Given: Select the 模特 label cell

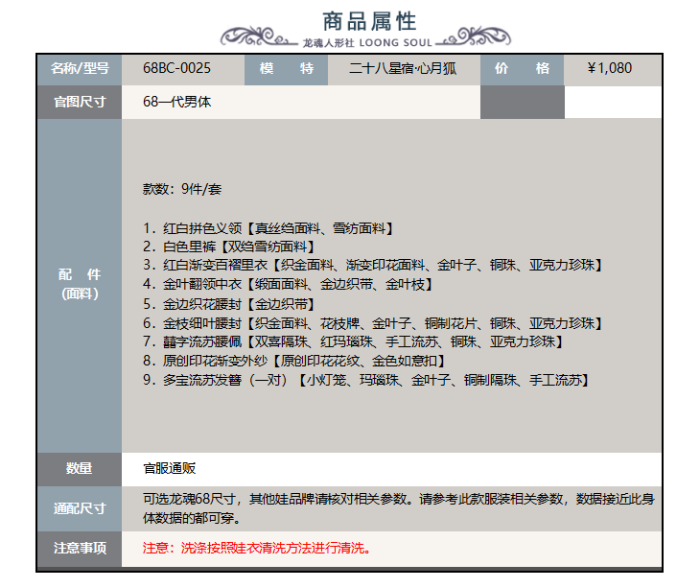Looking at the screenshot, I should pyautogui.click(x=287, y=68).
